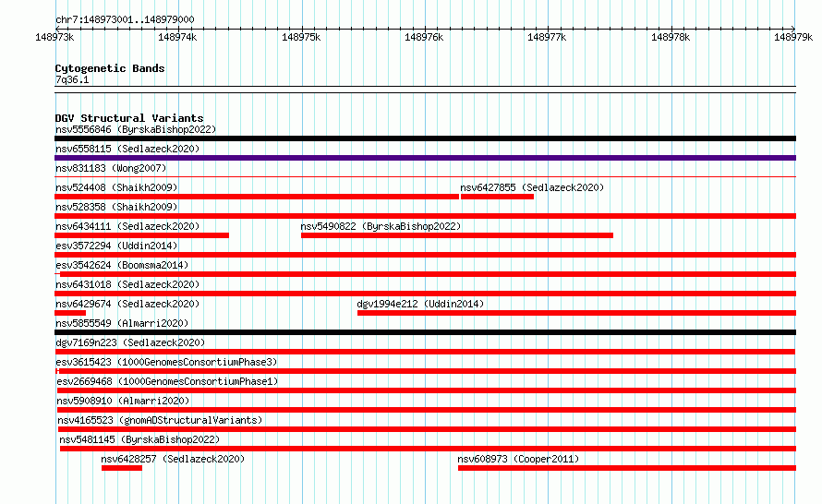Select the black nsv5556846 variant bar
The image size is (822, 504).
pyautogui.click(x=425, y=138)
